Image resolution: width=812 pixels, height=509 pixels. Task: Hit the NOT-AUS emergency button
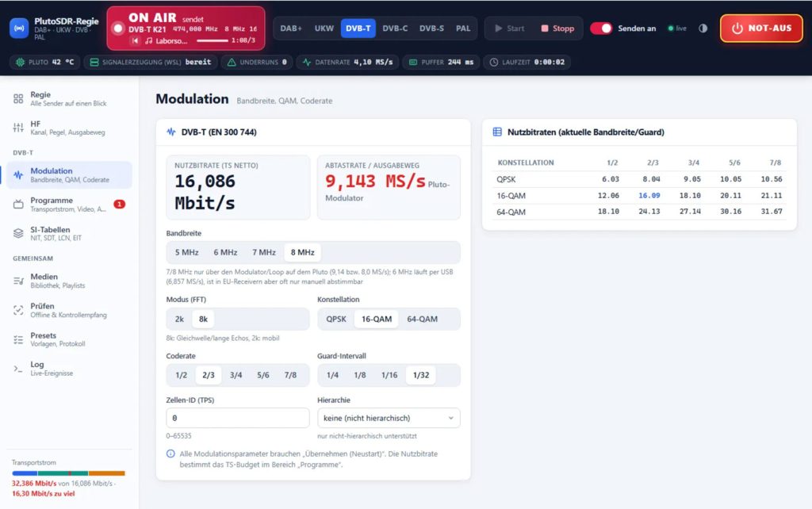click(x=761, y=29)
